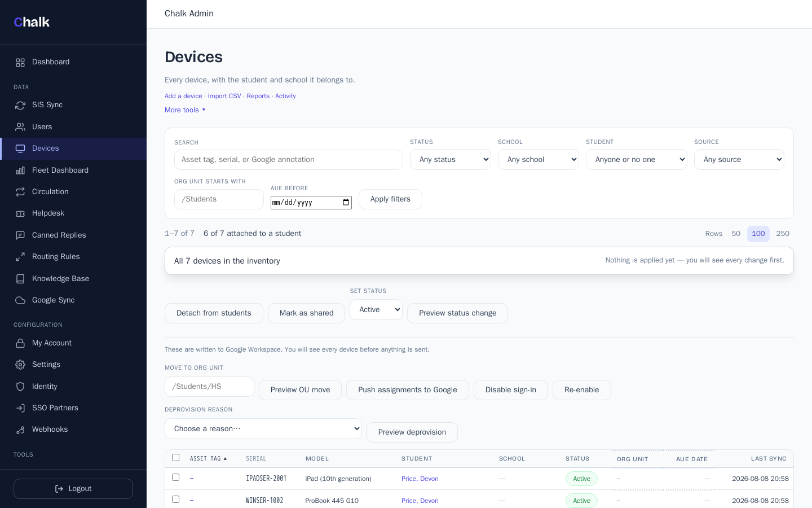Focus the asset tag search field
Viewport: 812px width, 508px height.
[289, 160]
